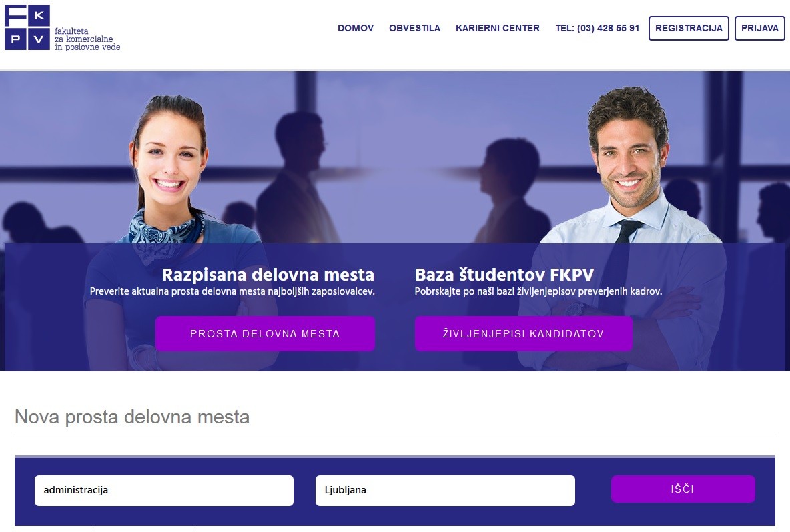
Task: Click the Razpisana delovna mesta heading
Action: point(268,275)
